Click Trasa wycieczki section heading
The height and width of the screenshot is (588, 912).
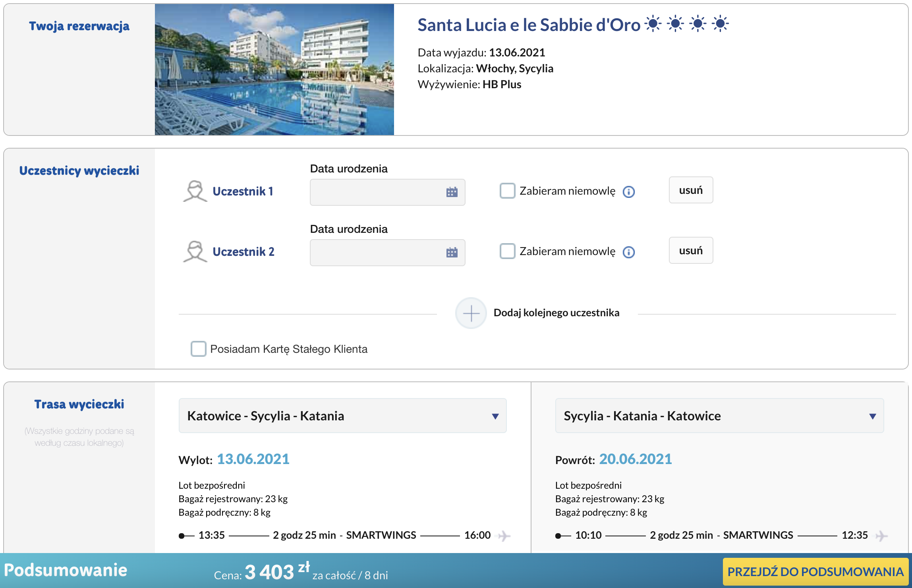(79, 404)
